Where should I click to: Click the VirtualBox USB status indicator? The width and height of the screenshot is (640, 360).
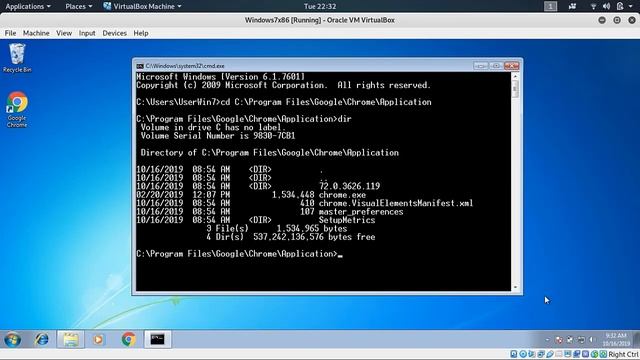tap(550, 354)
